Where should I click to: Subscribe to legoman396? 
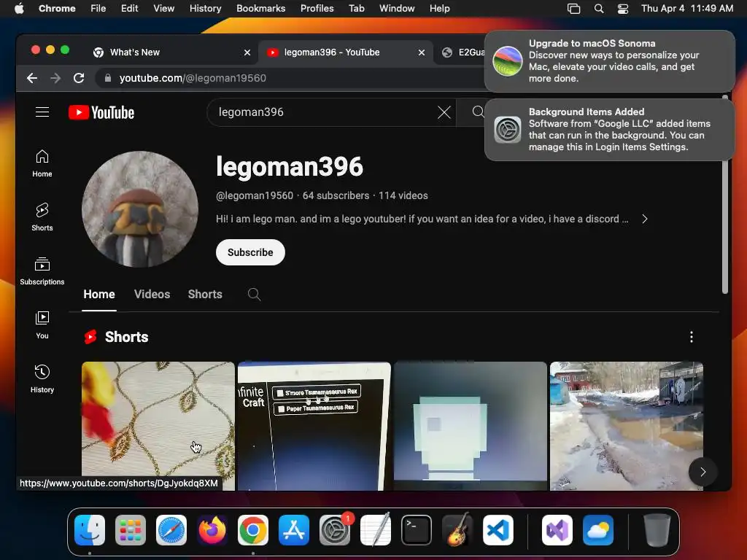(x=250, y=252)
